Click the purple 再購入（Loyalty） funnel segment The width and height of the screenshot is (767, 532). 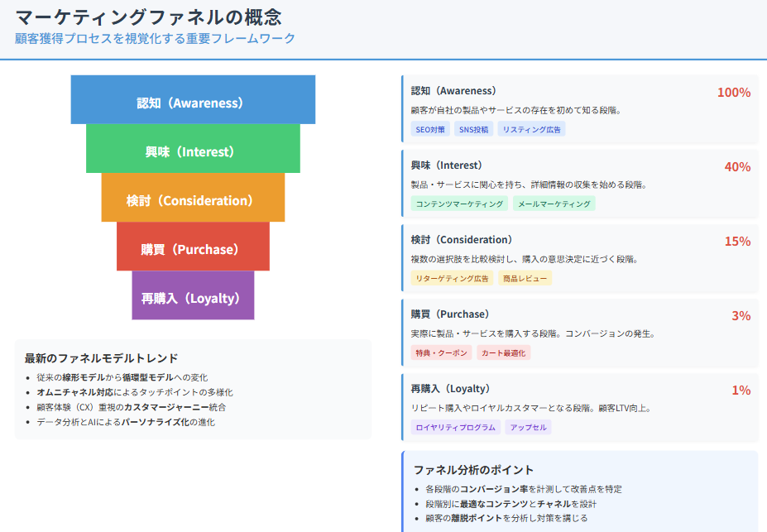coord(193,296)
